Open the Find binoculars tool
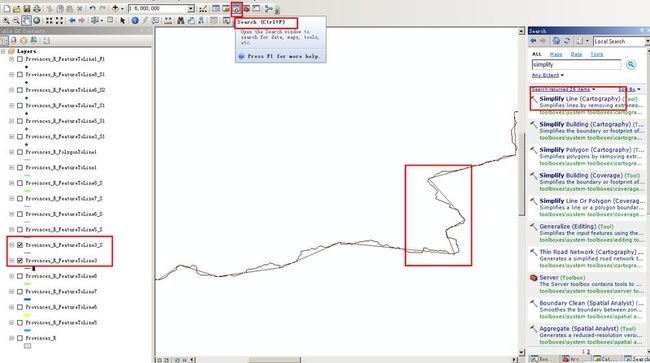Image resolution: width=650 pixels, height=363 pixels. pyautogui.click(x=181, y=20)
